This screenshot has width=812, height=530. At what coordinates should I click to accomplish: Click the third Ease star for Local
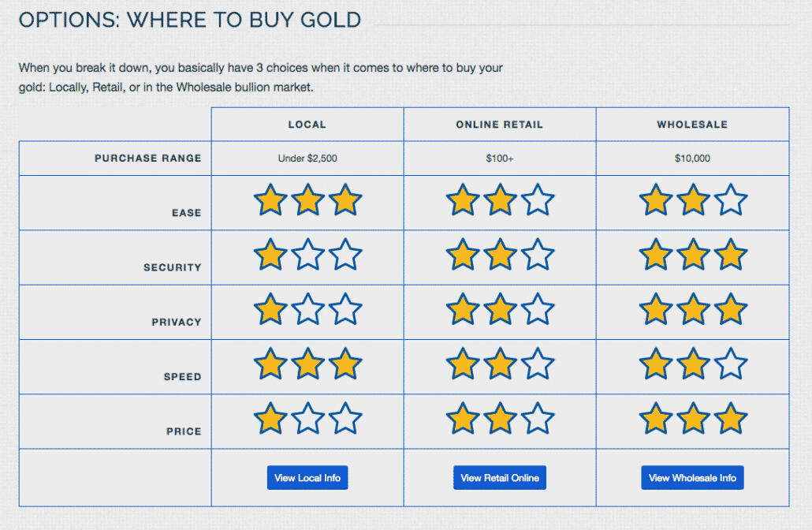[x=345, y=200]
